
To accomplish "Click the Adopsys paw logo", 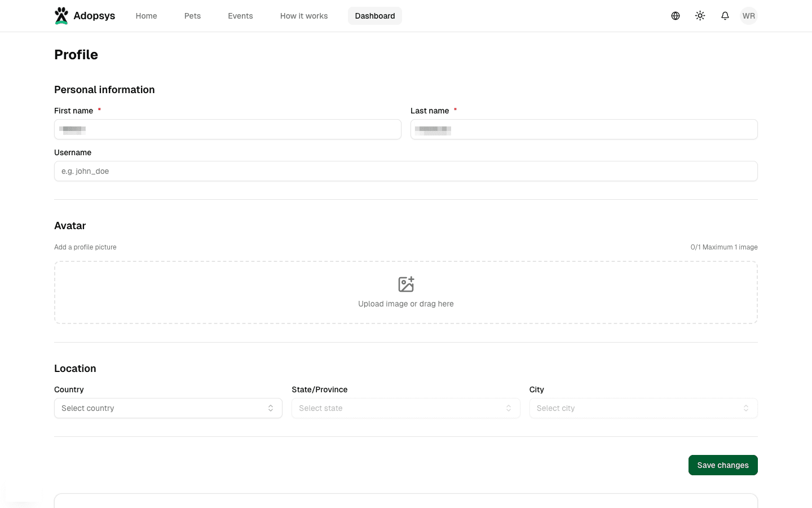I will [x=61, y=15].
